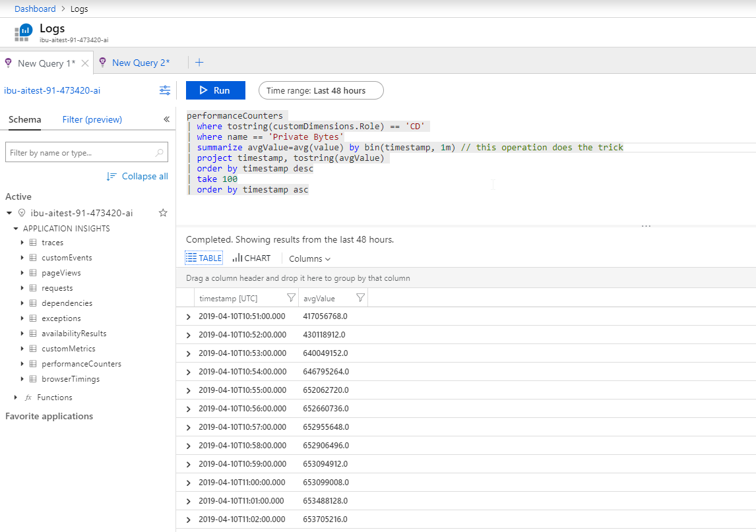Favorite ibu-aitest-91-473420-ai with star icon
This screenshot has height=532, width=756.
click(x=163, y=212)
